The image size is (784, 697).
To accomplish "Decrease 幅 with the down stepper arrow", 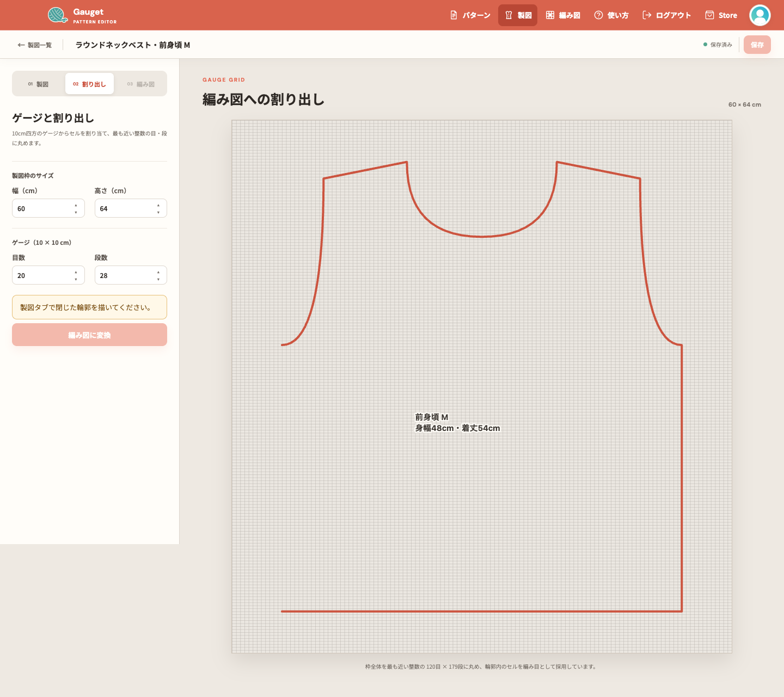I will 76,212.
